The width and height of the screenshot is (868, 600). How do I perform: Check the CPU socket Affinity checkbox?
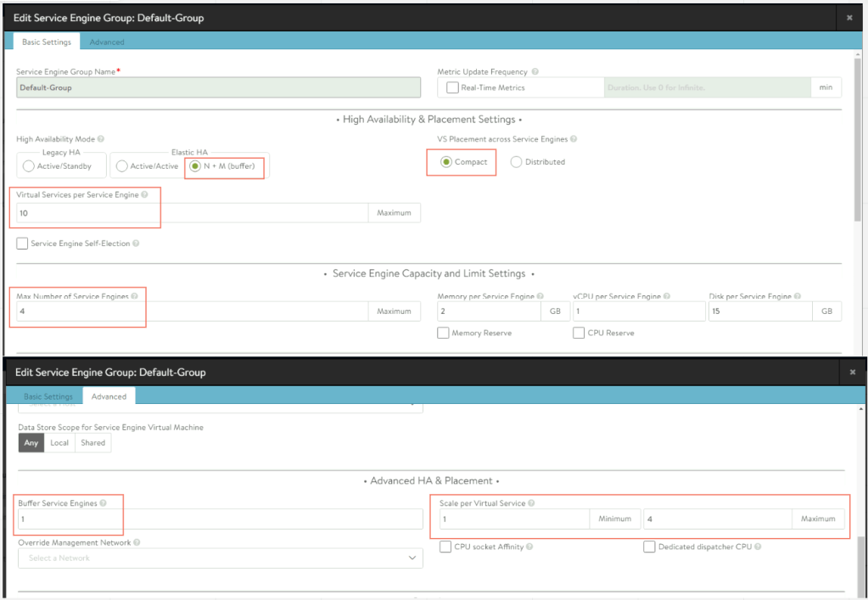point(445,547)
